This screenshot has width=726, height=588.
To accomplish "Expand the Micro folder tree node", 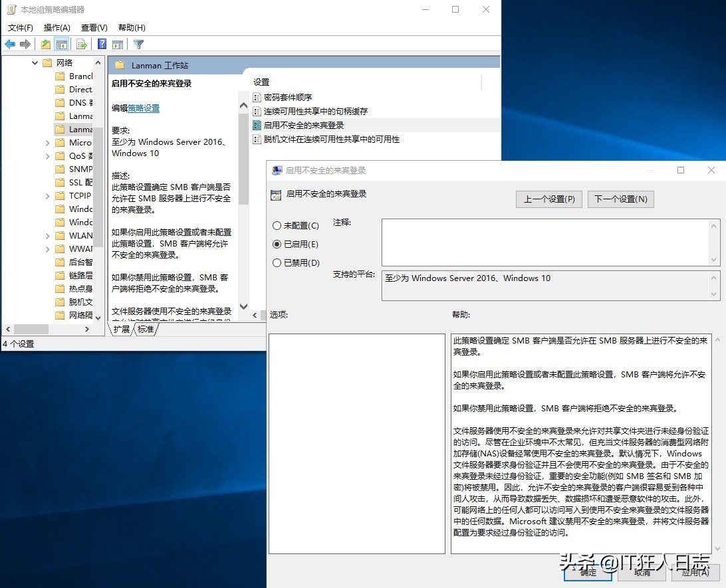I will 48,143.
